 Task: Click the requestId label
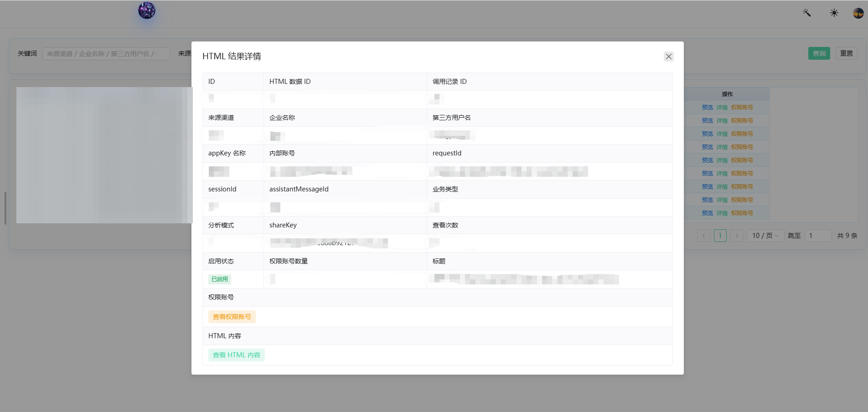pos(447,153)
